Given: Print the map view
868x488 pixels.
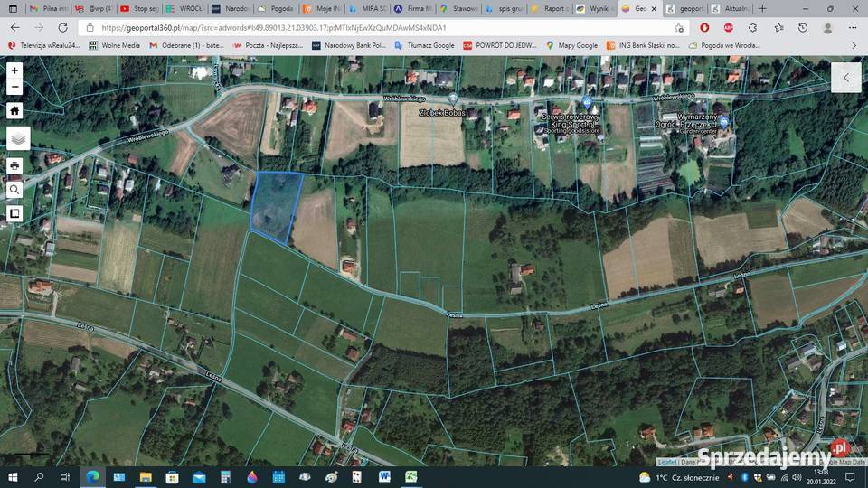Looking at the screenshot, I should (14, 166).
